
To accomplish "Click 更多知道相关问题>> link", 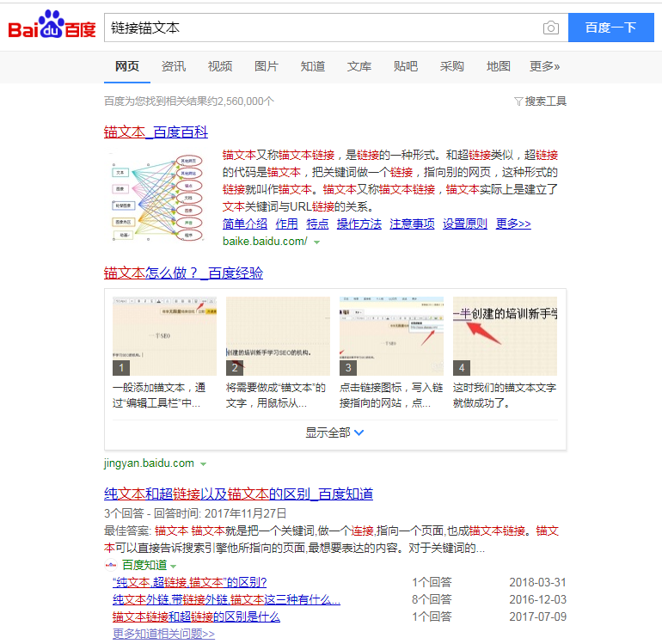I will [x=163, y=634].
